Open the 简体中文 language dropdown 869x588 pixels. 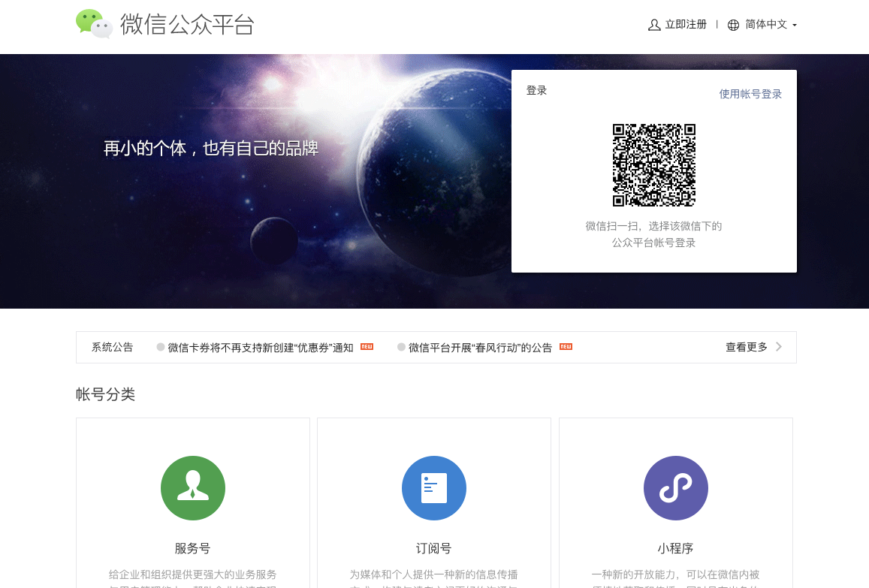coord(766,24)
